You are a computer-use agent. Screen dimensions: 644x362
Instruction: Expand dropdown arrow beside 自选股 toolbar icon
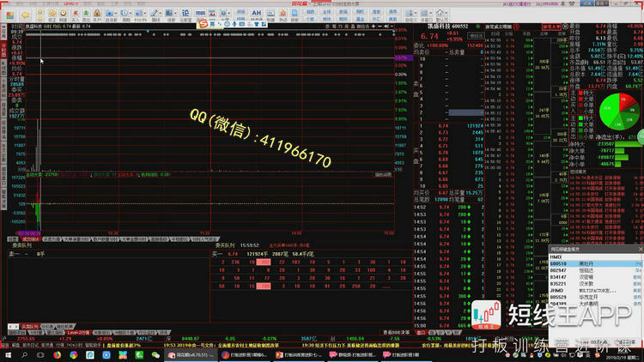pyautogui.click(x=116, y=15)
